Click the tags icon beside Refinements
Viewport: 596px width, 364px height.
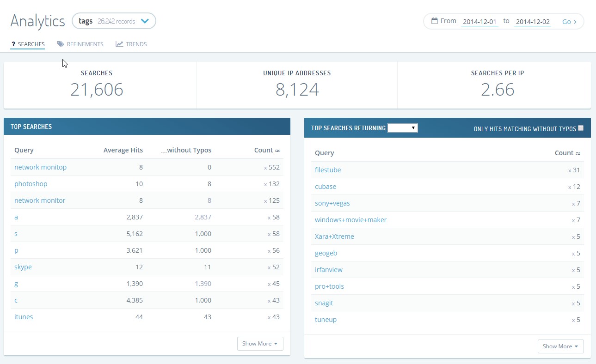tap(61, 44)
